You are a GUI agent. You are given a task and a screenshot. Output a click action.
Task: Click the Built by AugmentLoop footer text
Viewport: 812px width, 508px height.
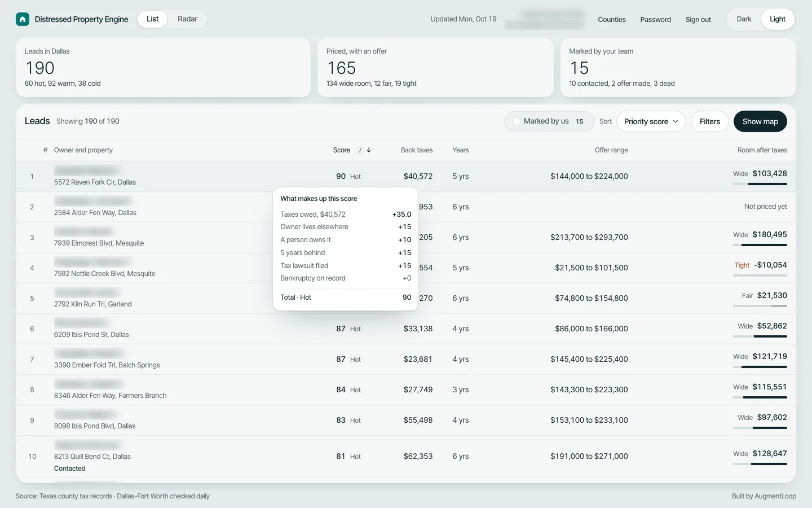click(x=764, y=496)
